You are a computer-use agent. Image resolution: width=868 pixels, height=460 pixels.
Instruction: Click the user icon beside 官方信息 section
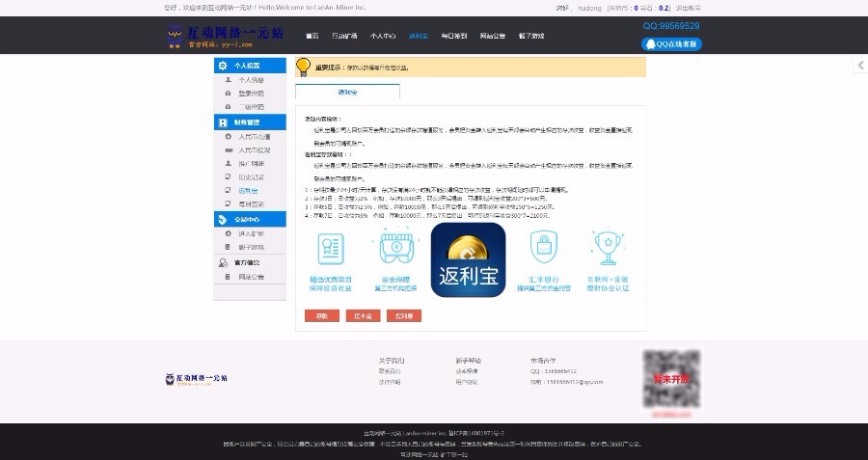click(x=223, y=262)
